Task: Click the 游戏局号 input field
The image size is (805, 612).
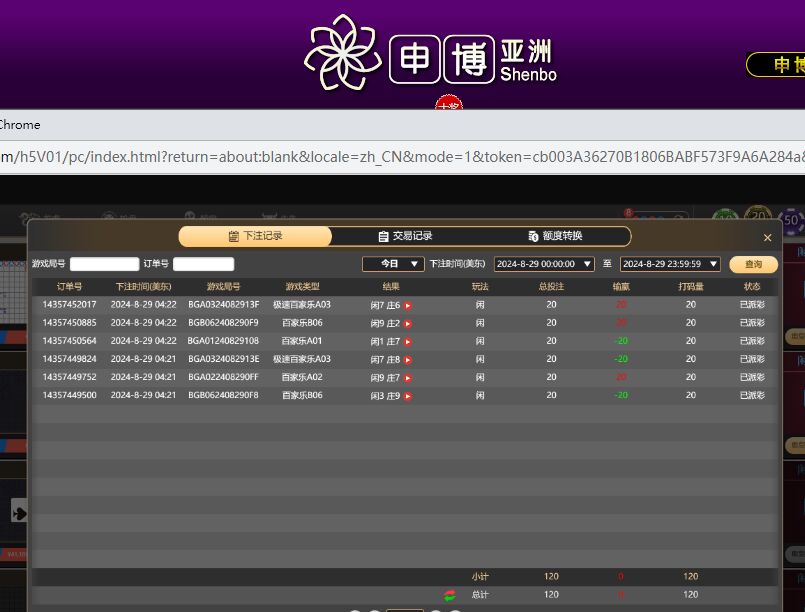Action: [x=104, y=264]
